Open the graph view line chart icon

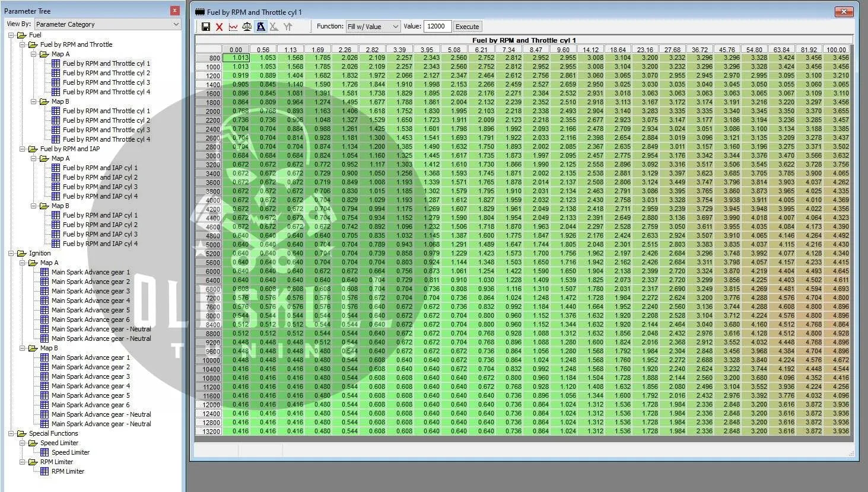(233, 27)
